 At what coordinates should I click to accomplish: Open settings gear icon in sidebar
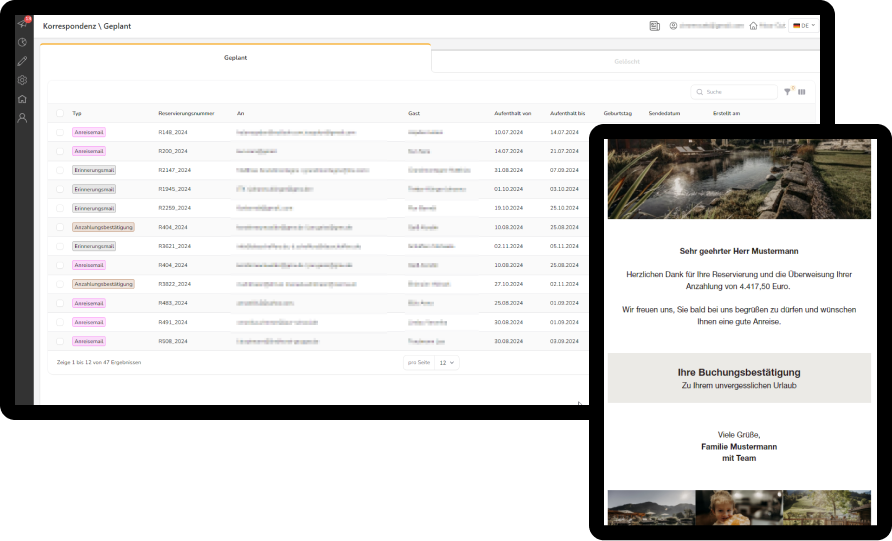pyautogui.click(x=22, y=80)
